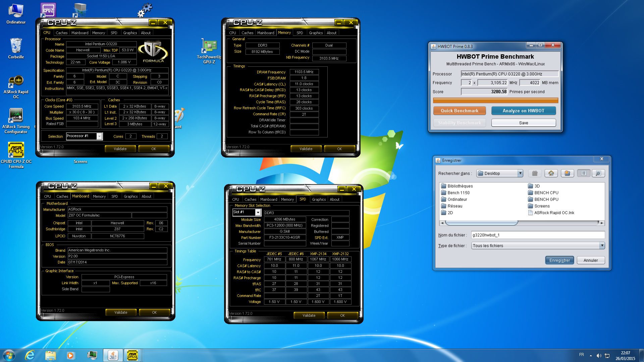Confirm with the Enregistrer button
This screenshot has height=362, width=644.
[559, 260]
